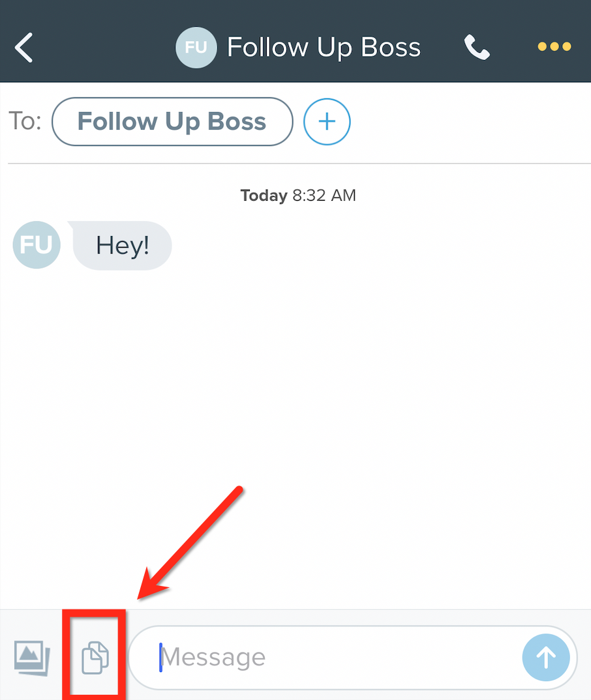
Task: Select the Follow Up Boss recipient chip
Action: pos(172,121)
